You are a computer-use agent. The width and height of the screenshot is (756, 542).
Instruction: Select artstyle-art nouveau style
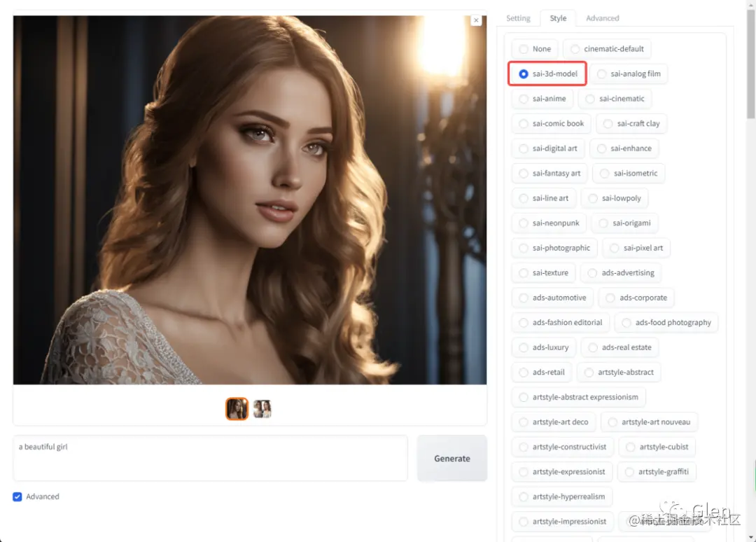pos(649,422)
